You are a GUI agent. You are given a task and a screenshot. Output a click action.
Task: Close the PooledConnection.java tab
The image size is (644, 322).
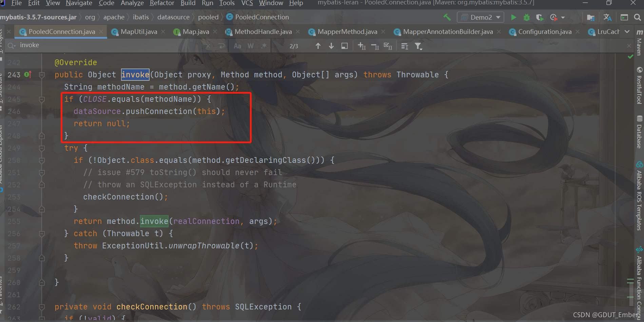[101, 32]
